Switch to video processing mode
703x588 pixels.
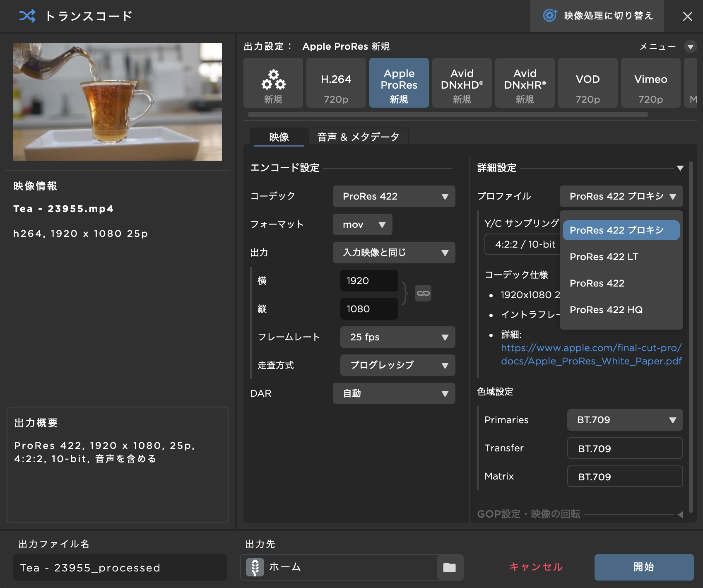[597, 16]
